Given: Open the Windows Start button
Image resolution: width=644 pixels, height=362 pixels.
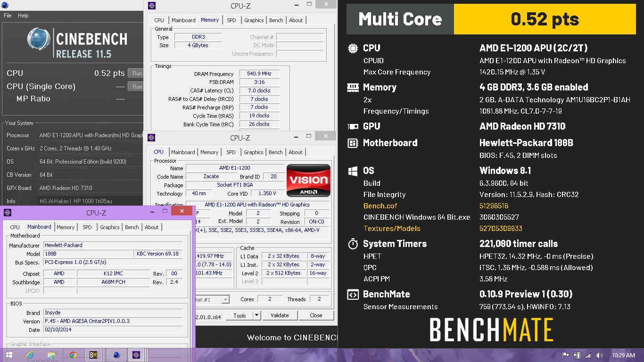Looking at the screenshot, I should click(8, 355).
